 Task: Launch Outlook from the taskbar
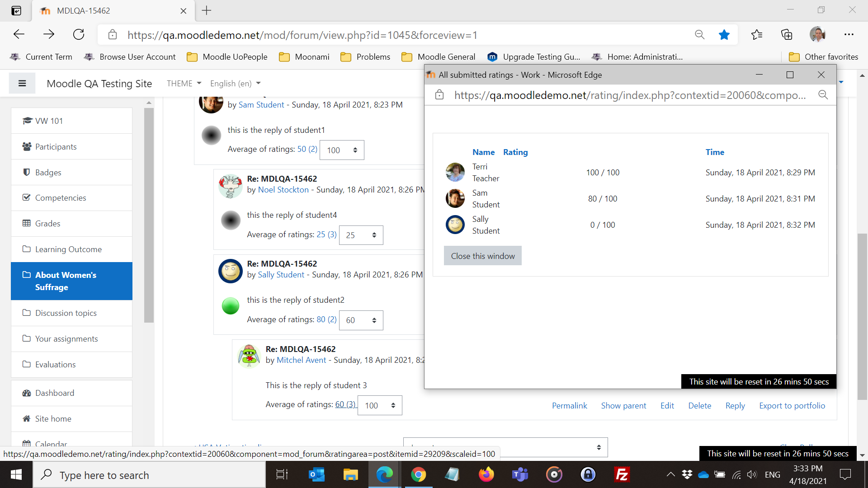[316, 475]
